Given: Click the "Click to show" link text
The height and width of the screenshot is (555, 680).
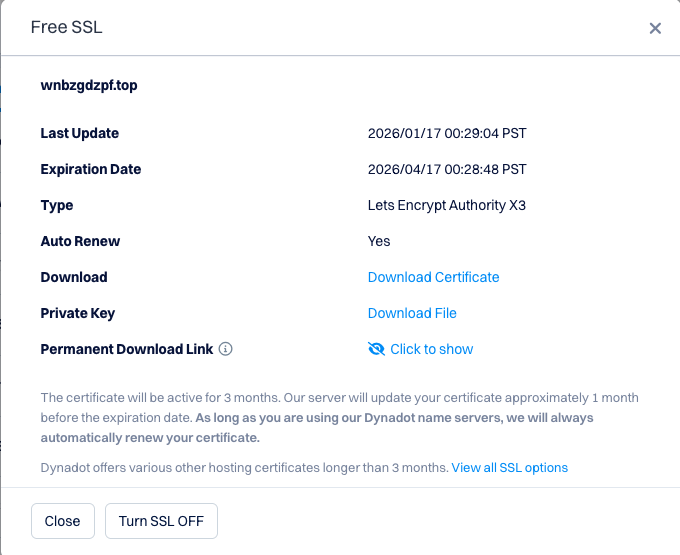Looking at the screenshot, I should [431, 349].
